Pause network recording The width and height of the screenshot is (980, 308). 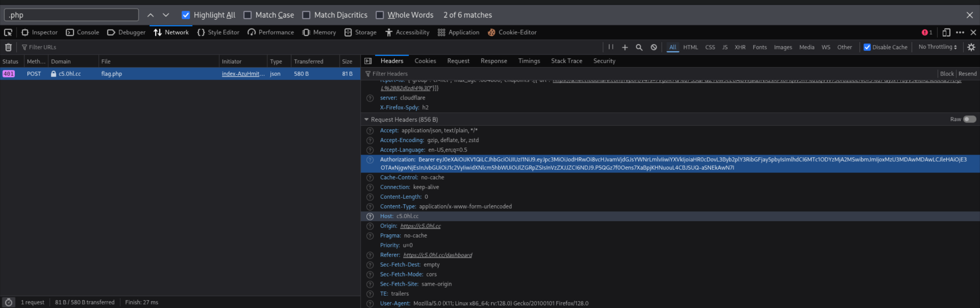(x=611, y=47)
